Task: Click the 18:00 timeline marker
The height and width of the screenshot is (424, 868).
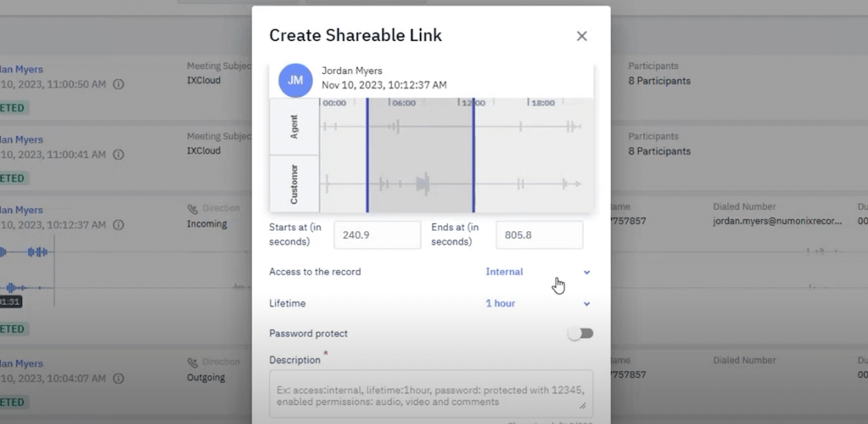Action: click(543, 103)
